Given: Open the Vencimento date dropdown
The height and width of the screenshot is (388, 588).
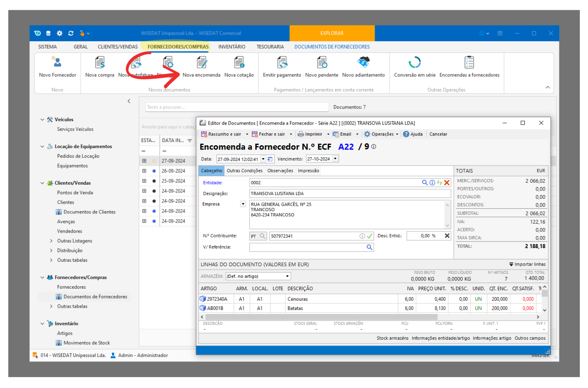Looking at the screenshot, I should pos(335,159).
